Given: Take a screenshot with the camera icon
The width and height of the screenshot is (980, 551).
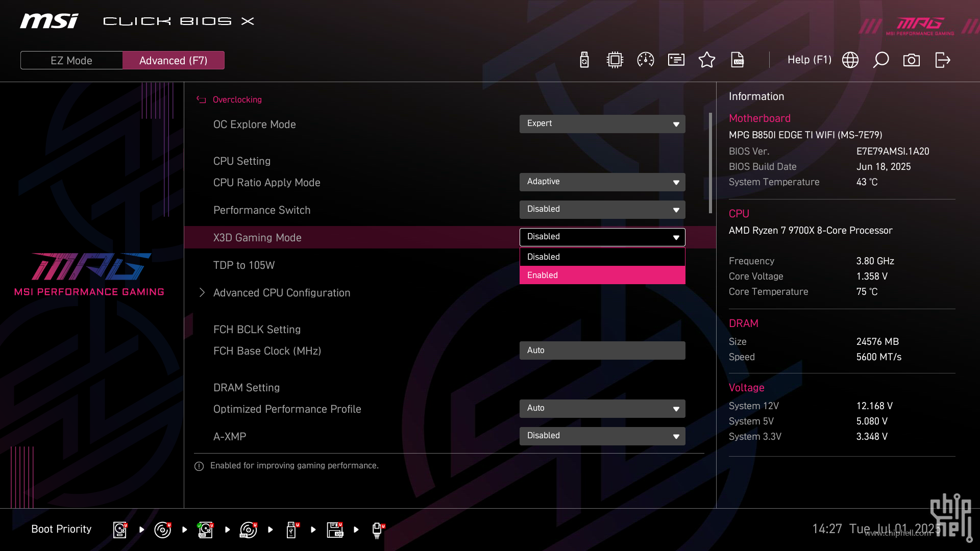Looking at the screenshot, I should [912, 60].
